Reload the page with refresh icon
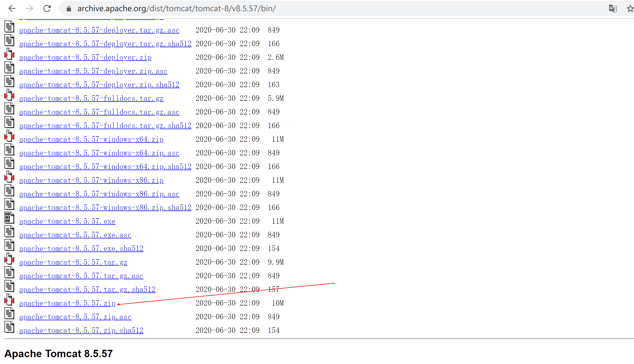Image resolution: width=634 pixels, height=364 pixels. pyautogui.click(x=47, y=8)
